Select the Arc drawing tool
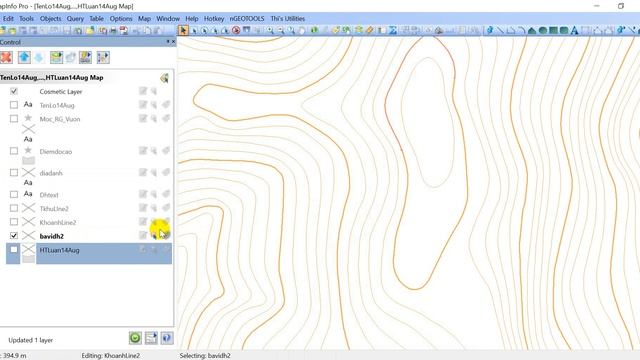 click(521, 30)
